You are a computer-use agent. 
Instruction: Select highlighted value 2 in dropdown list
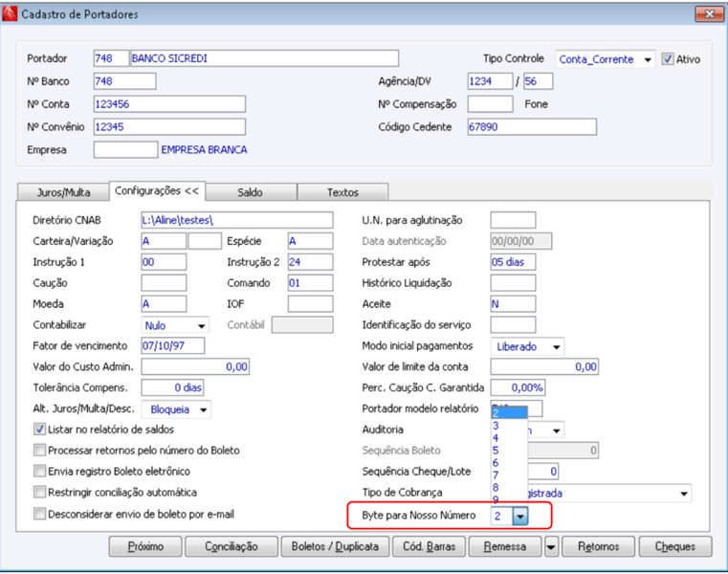click(509, 412)
